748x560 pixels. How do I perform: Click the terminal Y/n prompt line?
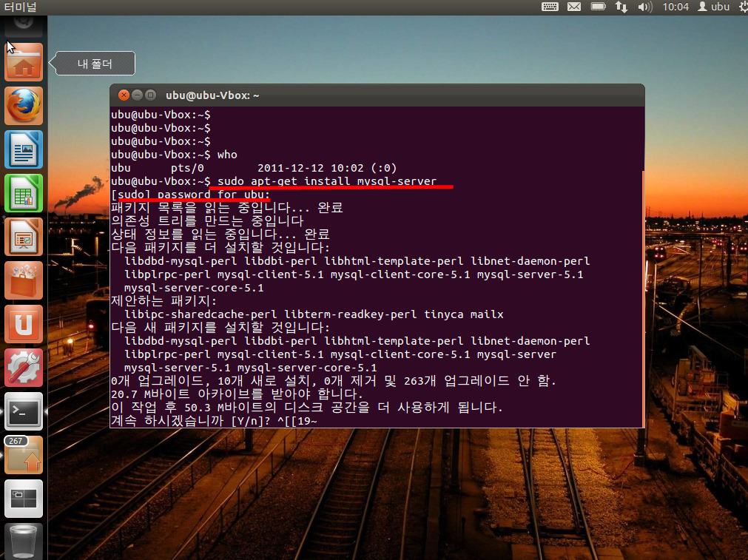215,421
